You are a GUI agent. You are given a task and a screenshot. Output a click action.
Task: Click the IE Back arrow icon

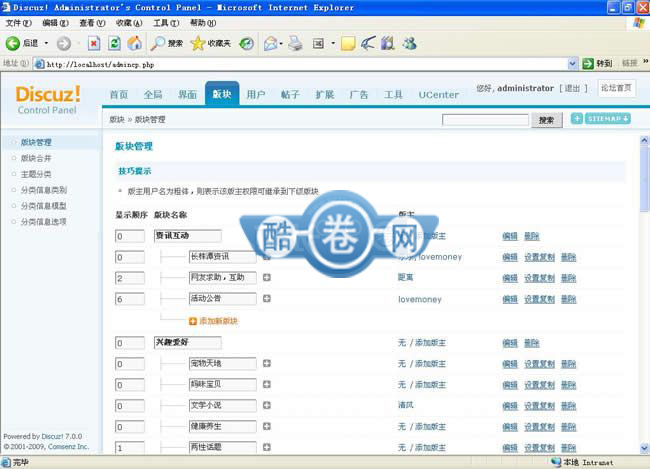(x=12, y=43)
